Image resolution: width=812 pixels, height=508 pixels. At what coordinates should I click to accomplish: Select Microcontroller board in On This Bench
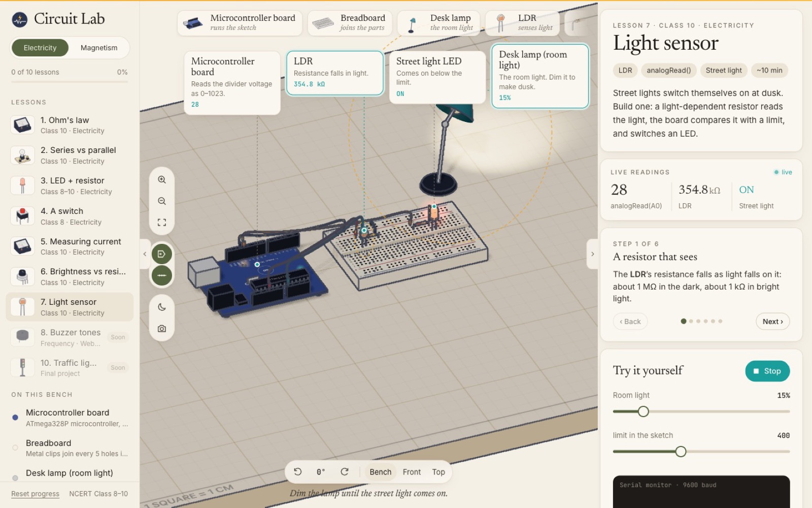(x=70, y=418)
